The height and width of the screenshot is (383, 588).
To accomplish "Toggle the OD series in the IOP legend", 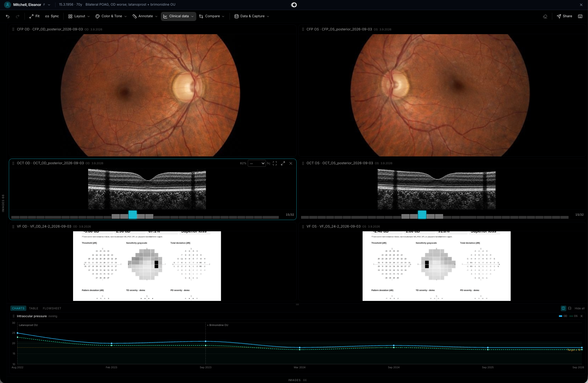I will click(x=563, y=316).
